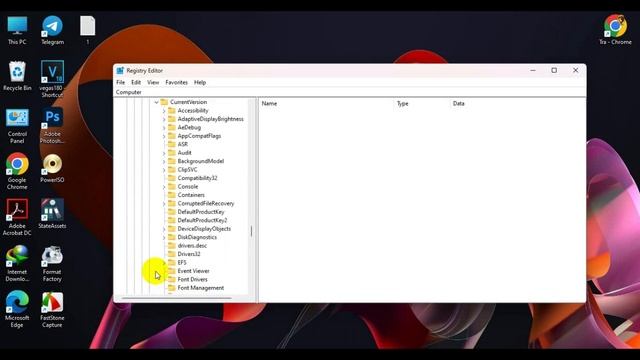Expand the ClipSVC key

(x=164, y=170)
